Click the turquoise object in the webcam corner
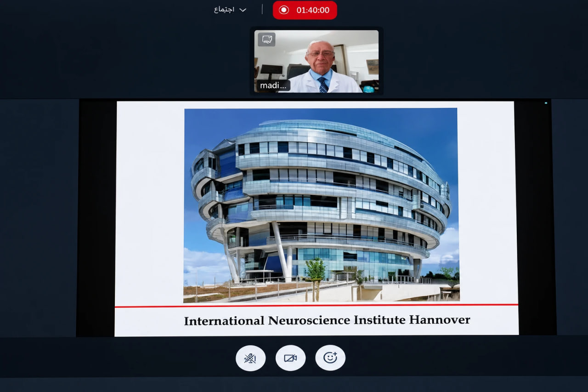Image resolution: width=588 pixels, height=392 pixels. tap(368, 89)
